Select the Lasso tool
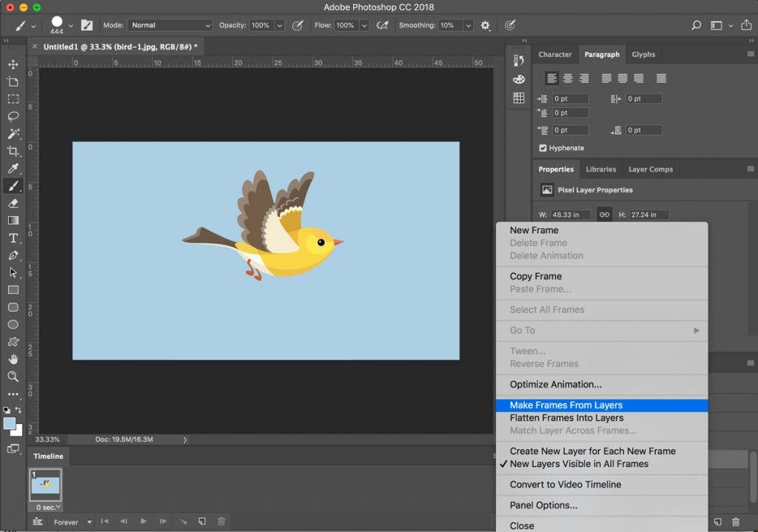 (13, 116)
